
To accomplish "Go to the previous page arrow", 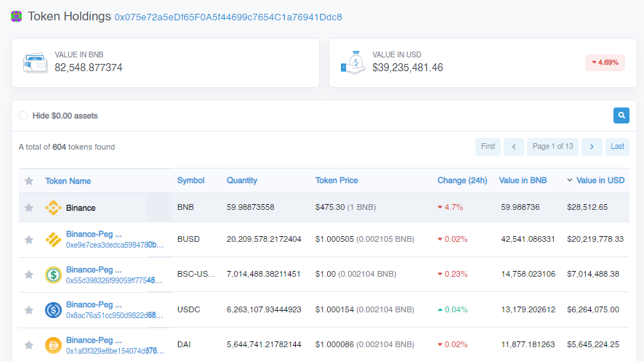I will [x=514, y=147].
